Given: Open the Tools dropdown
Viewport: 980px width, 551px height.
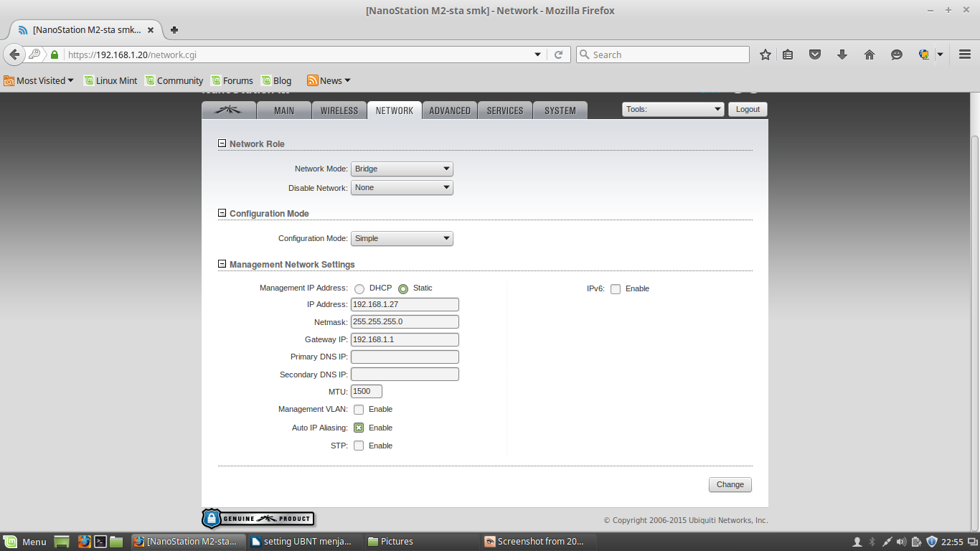Looking at the screenshot, I should click(673, 109).
